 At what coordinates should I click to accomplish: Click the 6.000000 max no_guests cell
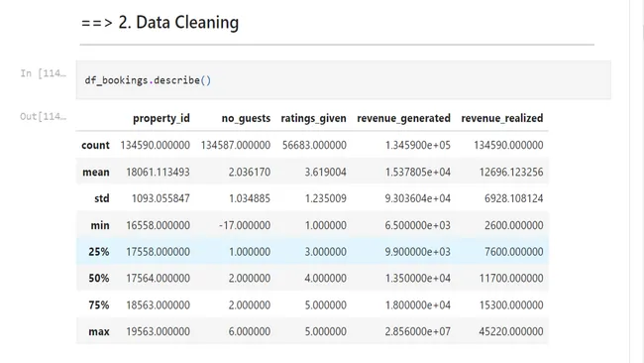coord(250,331)
